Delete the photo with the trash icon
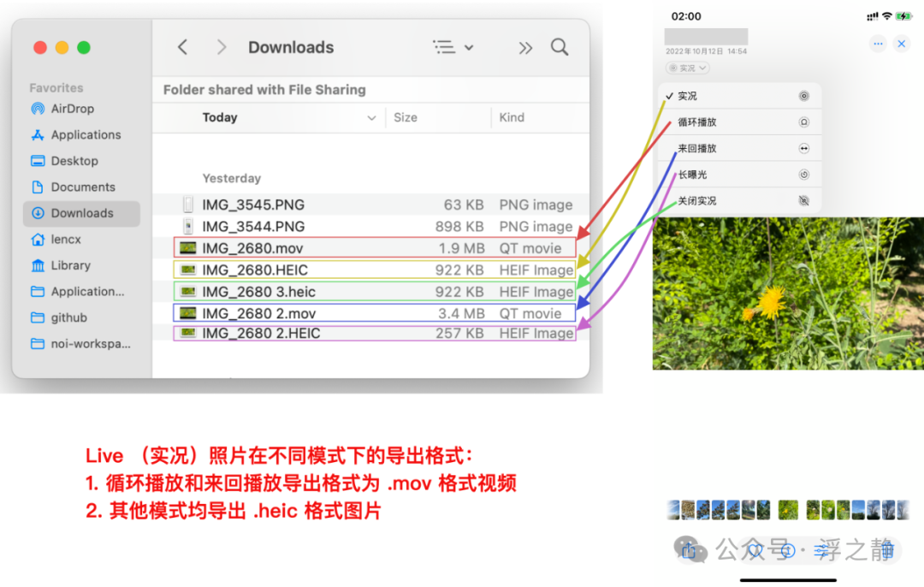Viewport: 924px width, 587px height. coord(887,550)
